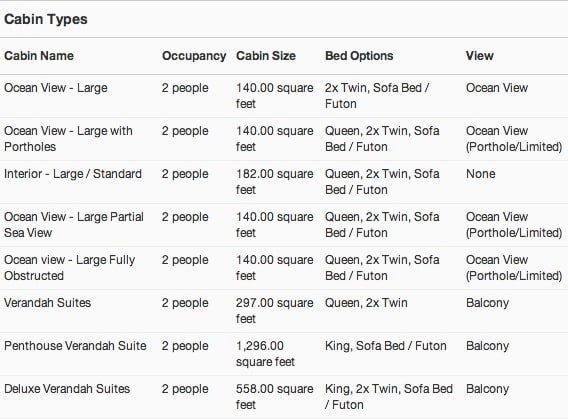Select the Penthouse Verandah Suite row

point(284,354)
